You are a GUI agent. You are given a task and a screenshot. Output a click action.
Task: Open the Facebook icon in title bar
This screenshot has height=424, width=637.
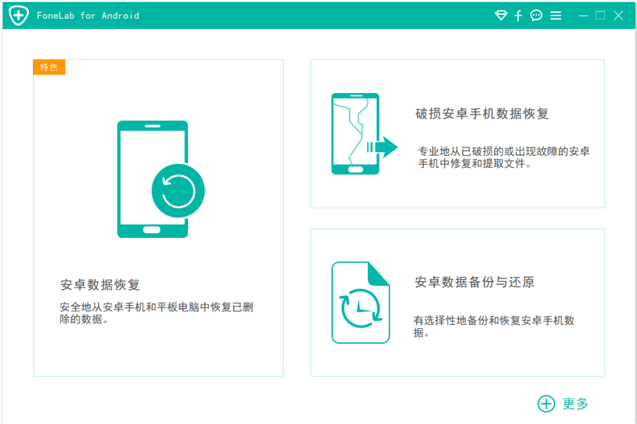coord(518,15)
